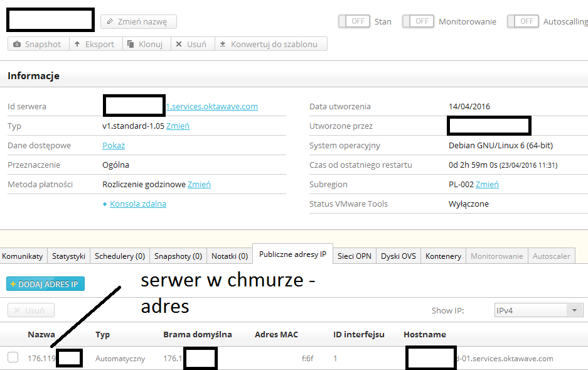Click the pencil icon beside Zmień nazwę
The width and height of the screenshot is (588, 370).
(110, 21)
